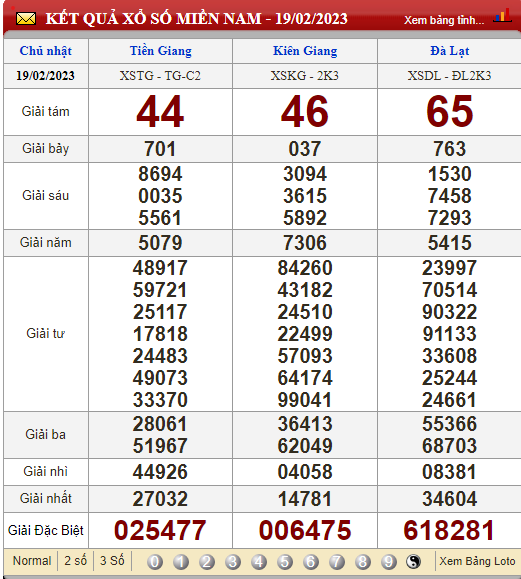This screenshot has height=579, width=521.
Task: Click Giải sáu number 7293
Action: click(449, 218)
